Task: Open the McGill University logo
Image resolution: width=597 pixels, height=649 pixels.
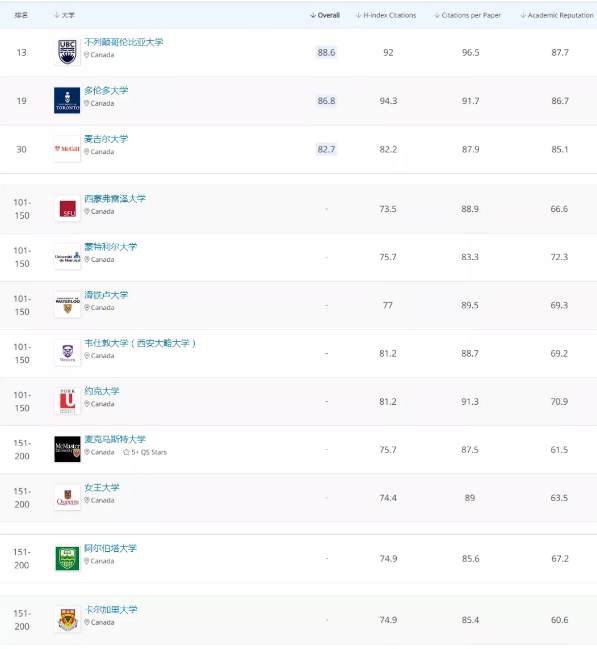Action: click(67, 149)
